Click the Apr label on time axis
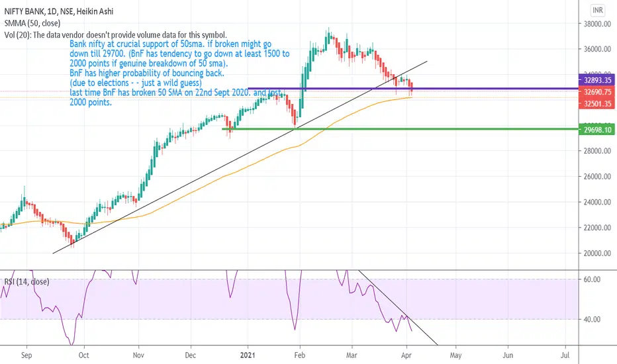This screenshot has width=617, height=364. (406, 355)
